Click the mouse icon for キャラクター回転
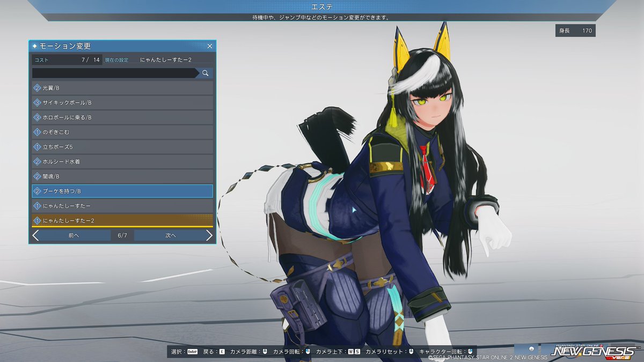644x362 pixels. pos(470,352)
